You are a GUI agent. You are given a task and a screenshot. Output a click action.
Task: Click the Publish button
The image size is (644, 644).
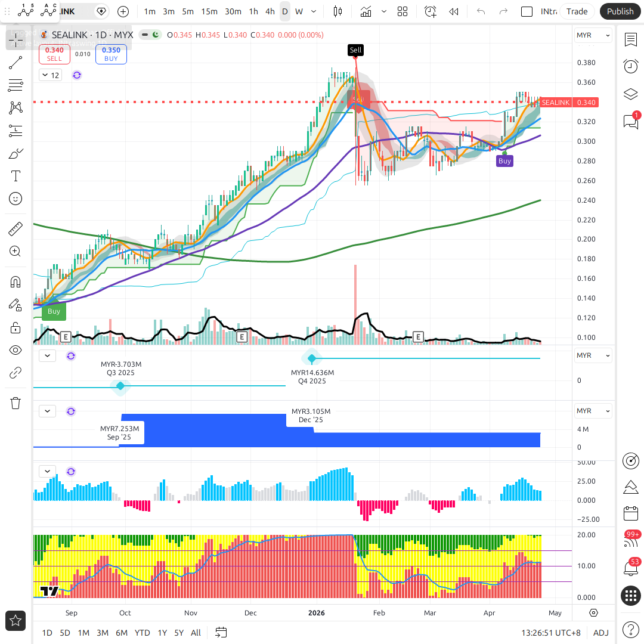(x=620, y=11)
